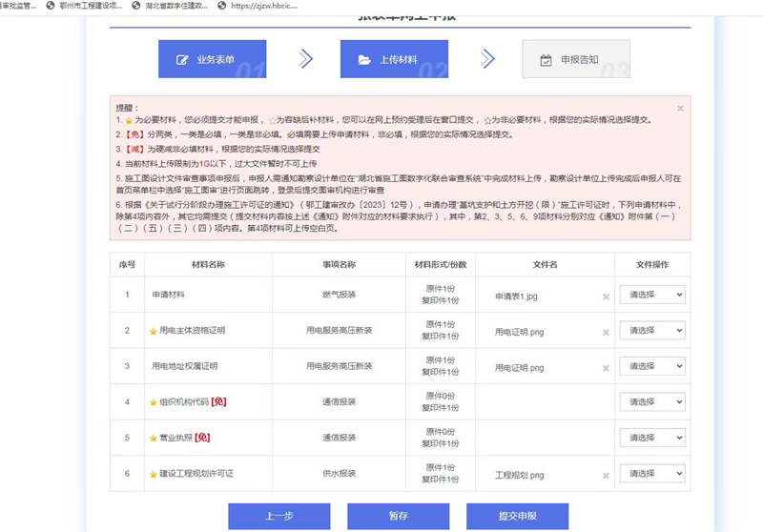Click the star icon beside 营业执照
The image size is (763, 532).
point(153,438)
